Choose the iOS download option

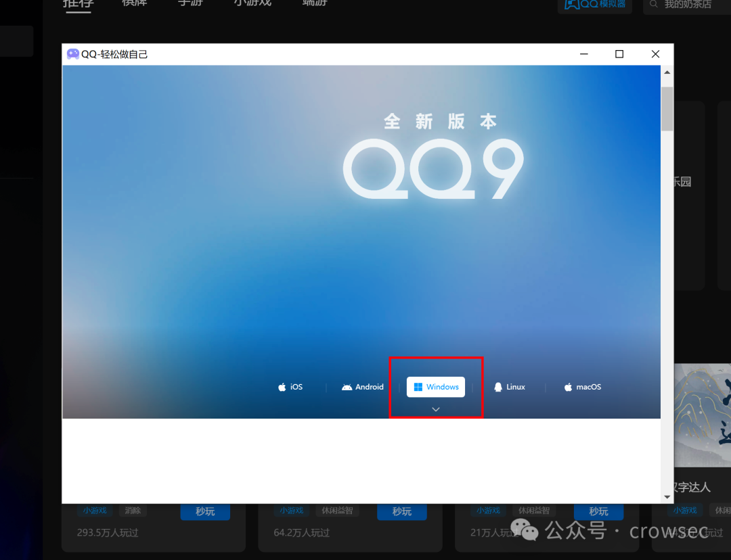[290, 387]
